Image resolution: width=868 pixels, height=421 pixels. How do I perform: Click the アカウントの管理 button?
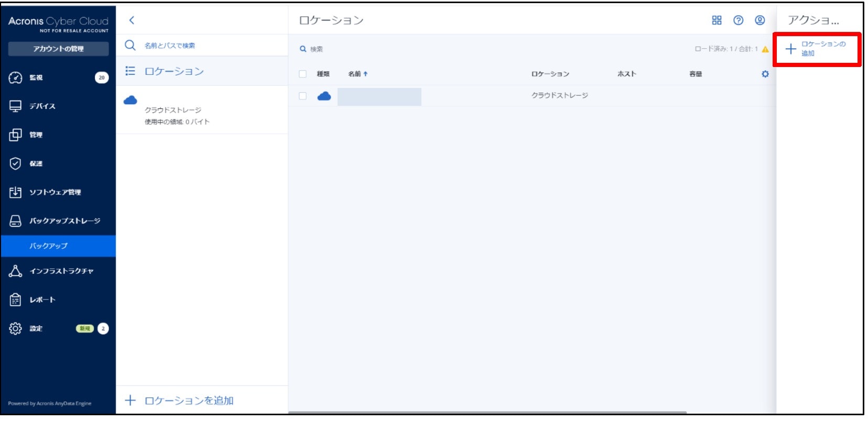(x=58, y=49)
